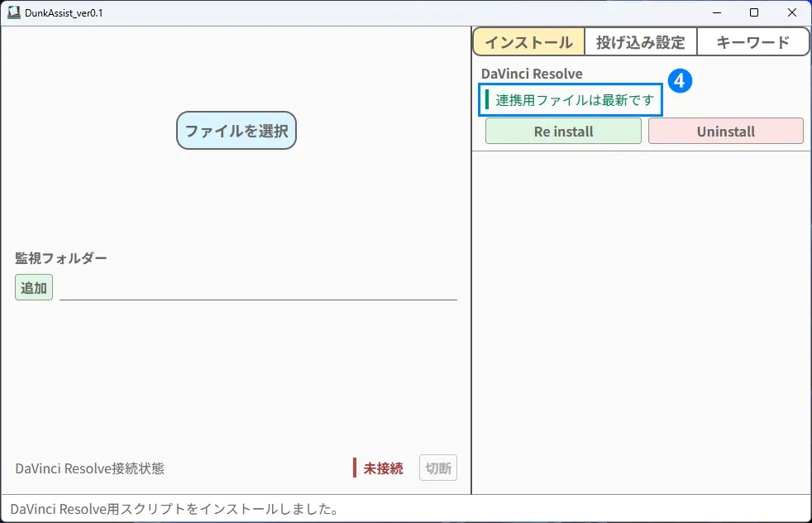Close the DunkAssist window
The height and width of the screenshot is (523, 812).
(x=792, y=12)
